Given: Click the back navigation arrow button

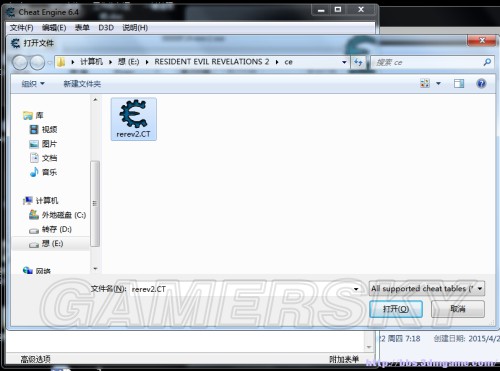Looking at the screenshot, I should [20, 62].
